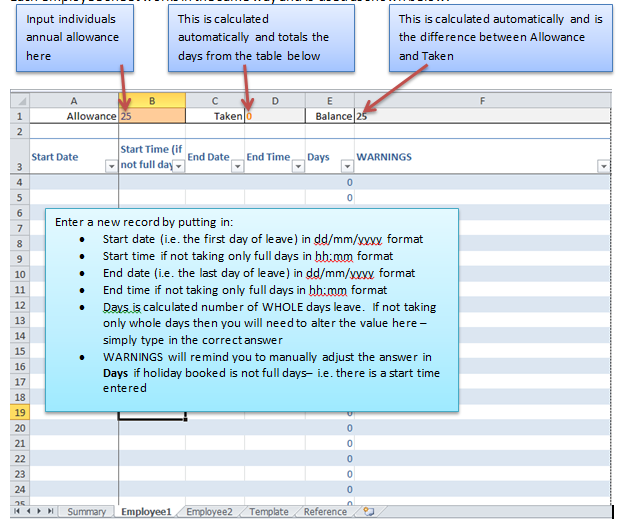619x525 pixels.
Task: Expand the End Date filter dropdown
Action: [237, 166]
